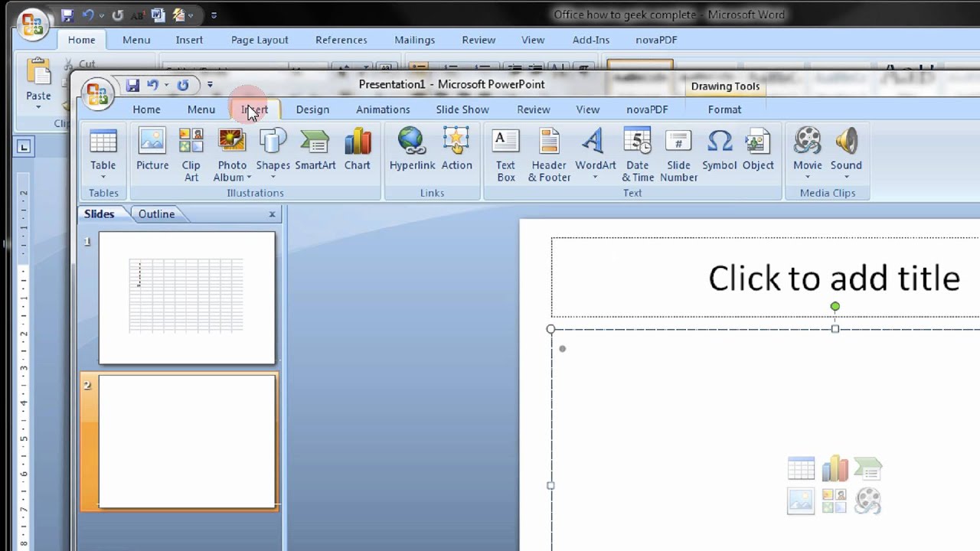
Task: Click insert table icon in slide placeholder
Action: 801,468
